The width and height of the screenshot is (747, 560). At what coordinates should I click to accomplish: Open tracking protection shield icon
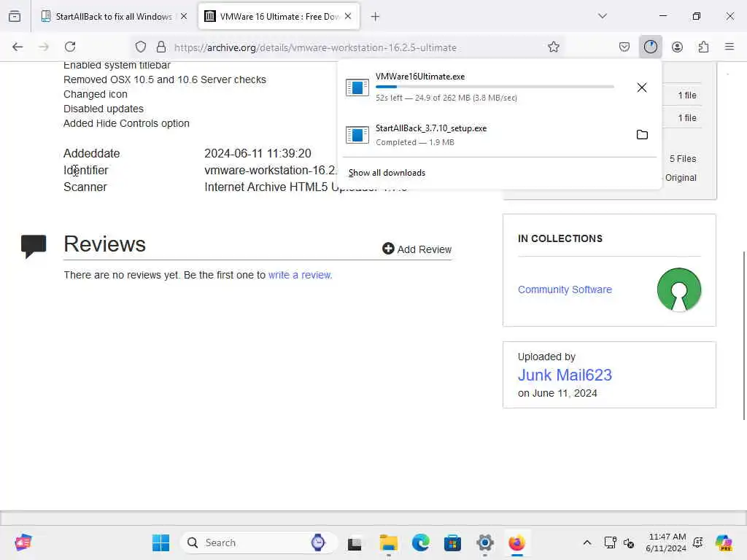(x=141, y=47)
